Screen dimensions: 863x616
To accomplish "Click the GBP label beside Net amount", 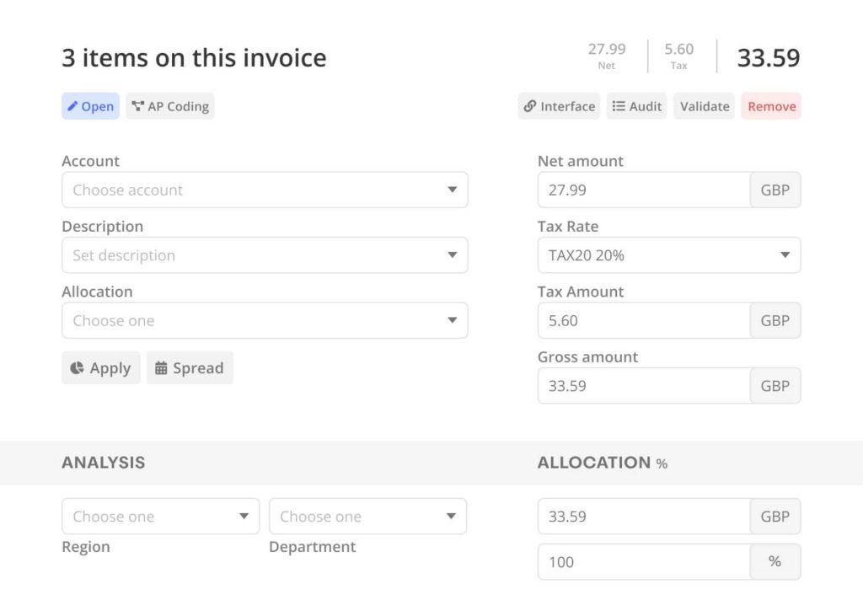I will coord(775,190).
